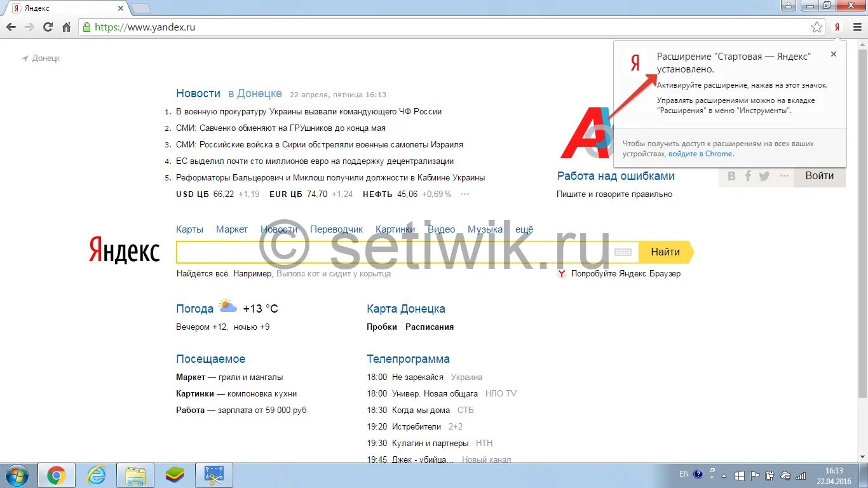Open the Посещаемое heading

click(210, 359)
